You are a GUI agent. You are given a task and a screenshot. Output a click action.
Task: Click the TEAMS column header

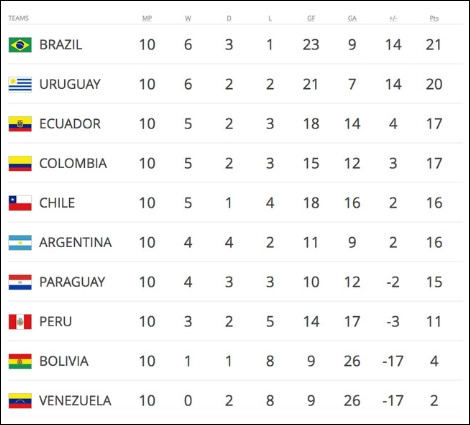click(18, 18)
